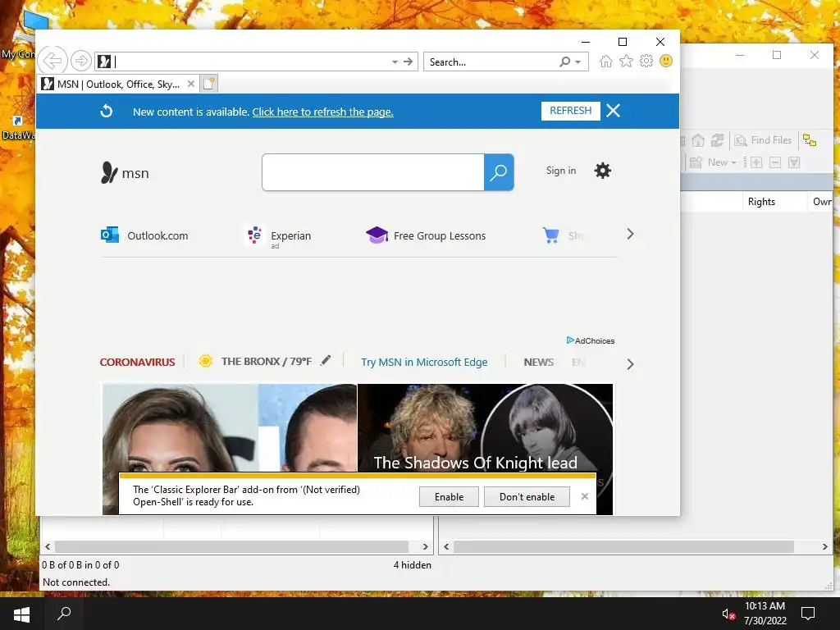Open the Outlook.com shortcut icon
The image size is (840, 630).
click(110, 235)
